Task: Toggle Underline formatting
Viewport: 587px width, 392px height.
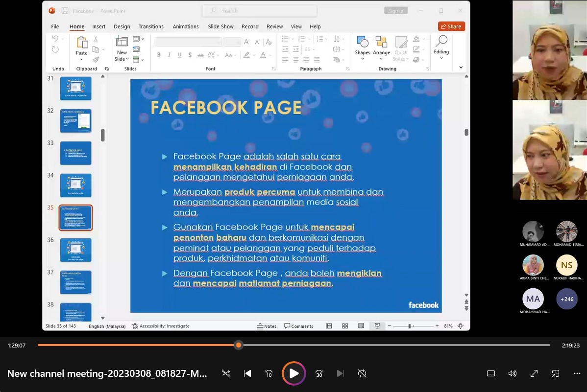Action: click(x=180, y=55)
